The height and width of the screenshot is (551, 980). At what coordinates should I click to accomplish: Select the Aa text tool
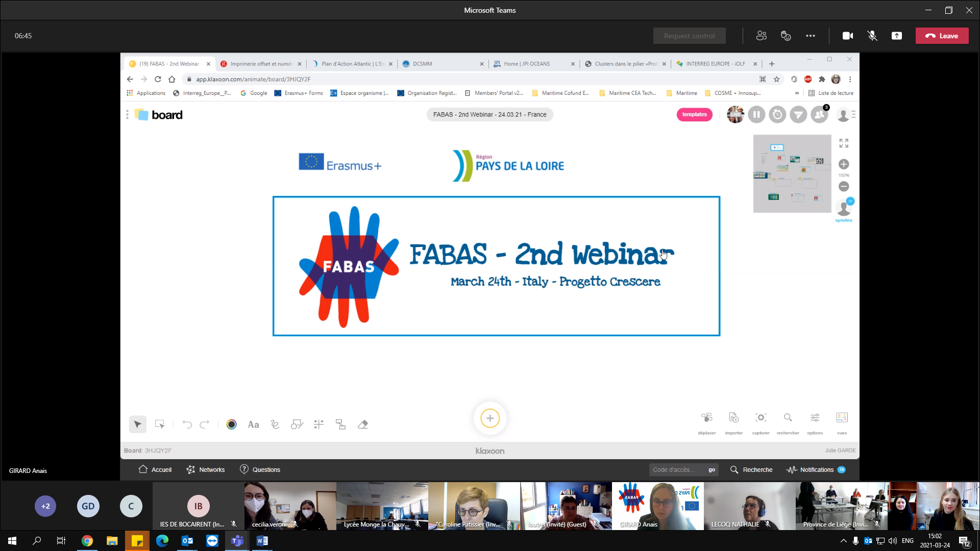[x=253, y=424]
